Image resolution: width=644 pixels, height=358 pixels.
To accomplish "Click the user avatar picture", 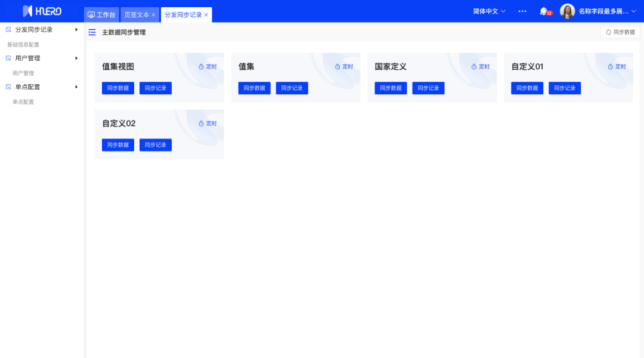I will click(x=568, y=11).
